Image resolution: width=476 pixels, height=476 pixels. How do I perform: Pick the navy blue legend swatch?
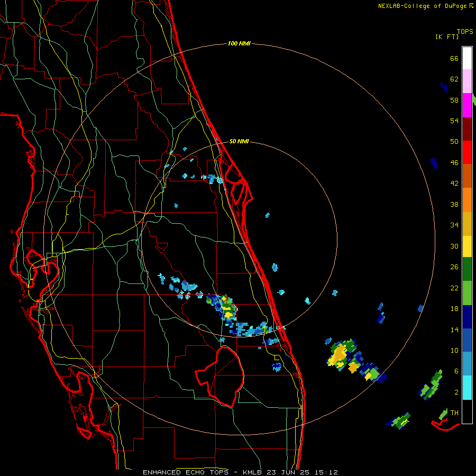pyautogui.click(x=467, y=317)
